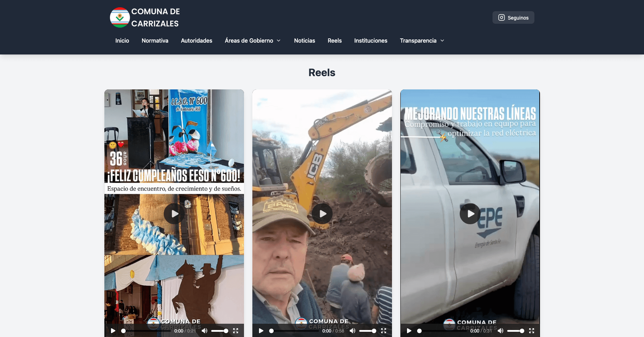Click the Comuna de Carrizales logo emblem
644x337 pixels.
120,17
